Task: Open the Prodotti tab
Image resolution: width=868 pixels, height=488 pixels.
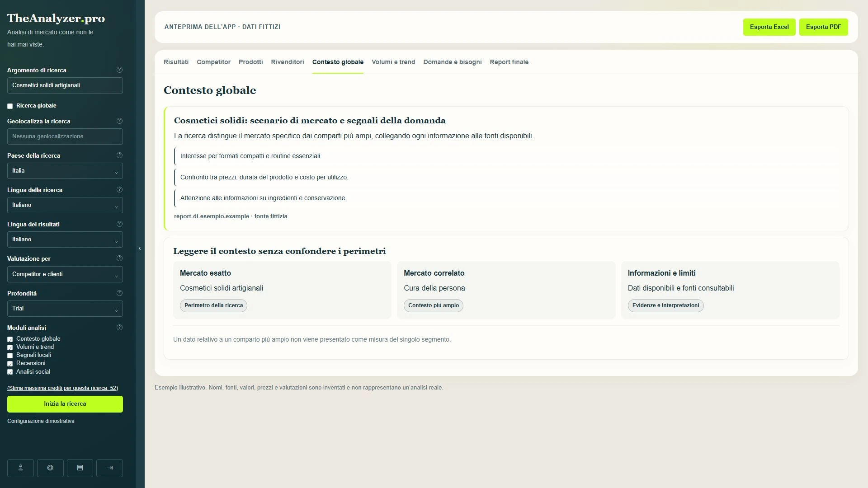Action: [x=251, y=62]
